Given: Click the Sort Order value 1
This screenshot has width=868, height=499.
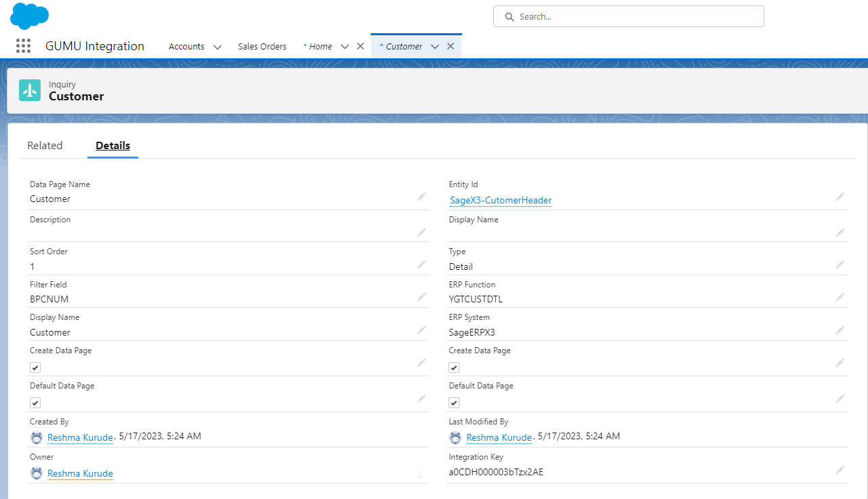Looking at the screenshot, I should click(x=33, y=266).
